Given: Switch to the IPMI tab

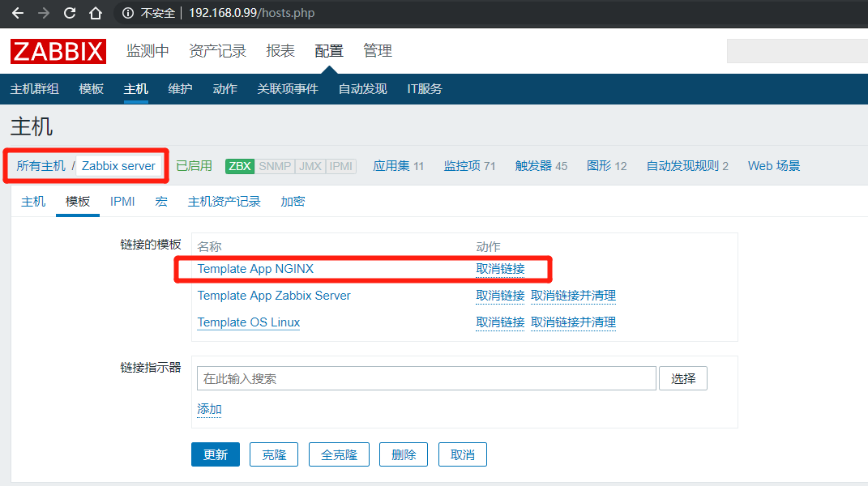Looking at the screenshot, I should [x=122, y=201].
